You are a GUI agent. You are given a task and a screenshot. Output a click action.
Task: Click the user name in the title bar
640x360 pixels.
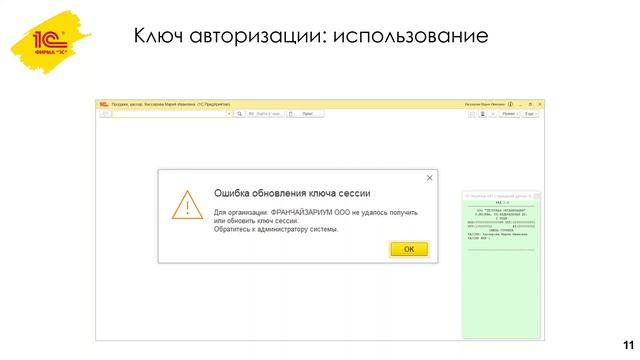(x=484, y=104)
